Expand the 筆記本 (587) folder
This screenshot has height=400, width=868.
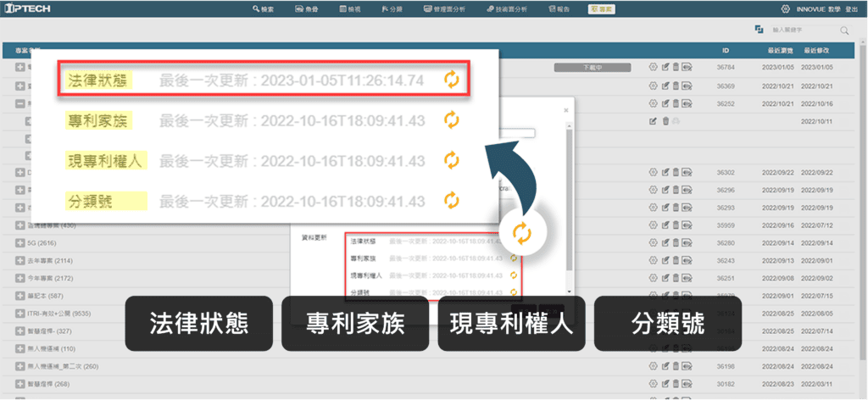click(x=20, y=296)
